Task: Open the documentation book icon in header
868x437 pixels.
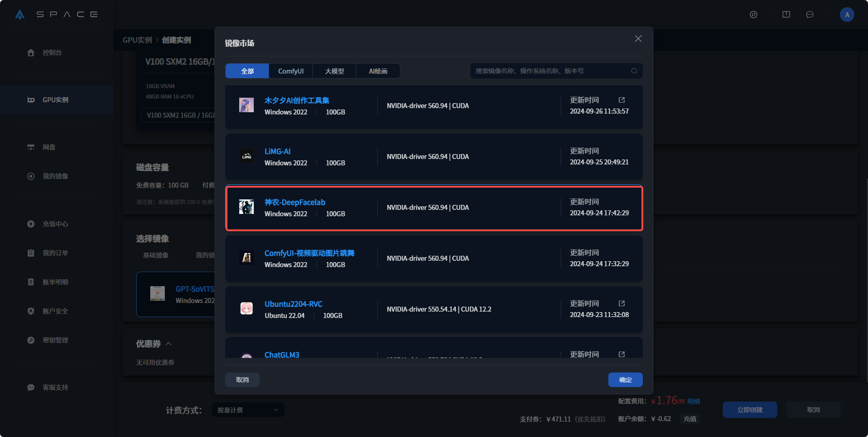Action: pyautogui.click(x=786, y=15)
